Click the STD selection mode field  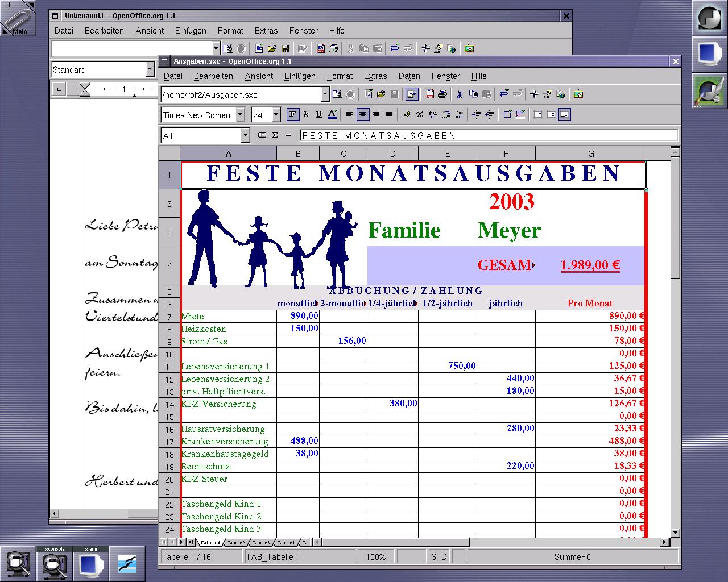pyautogui.click(x=439, y=557)
